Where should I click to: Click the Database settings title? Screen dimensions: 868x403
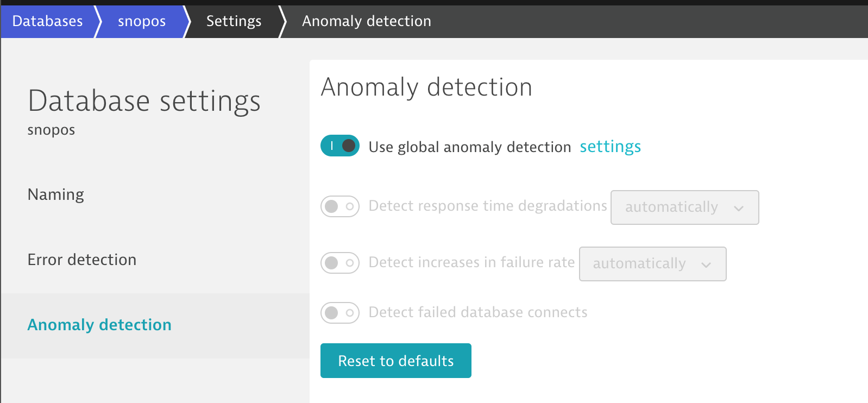coord(144,101)
